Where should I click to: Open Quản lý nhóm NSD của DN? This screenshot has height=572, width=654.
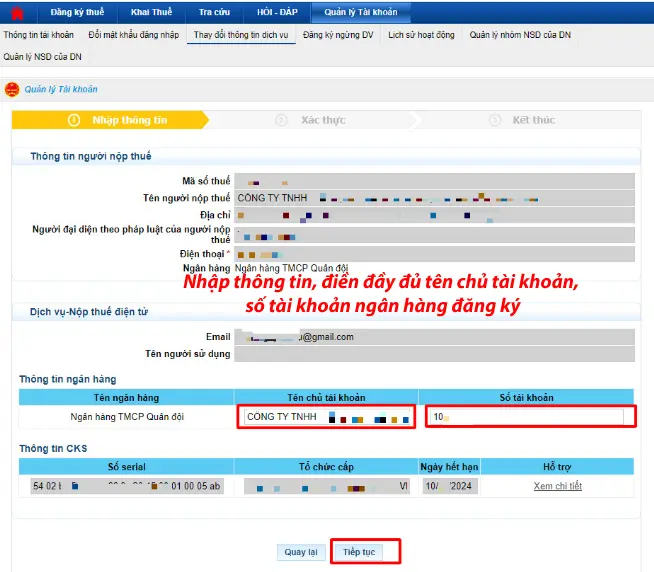click(520, 35)
